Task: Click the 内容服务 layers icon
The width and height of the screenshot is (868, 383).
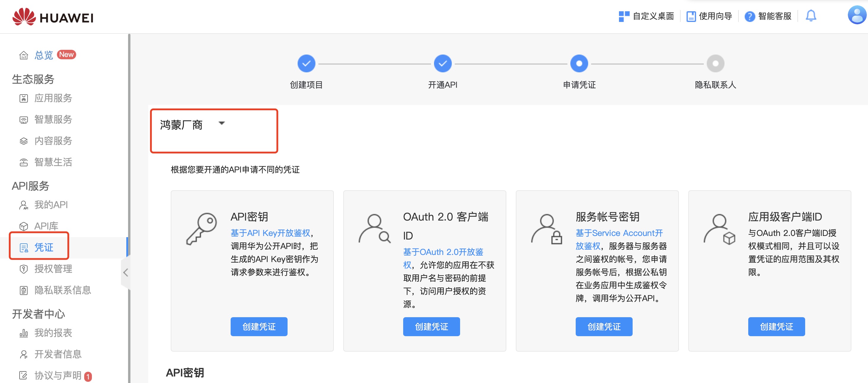Action: [24, 141]
